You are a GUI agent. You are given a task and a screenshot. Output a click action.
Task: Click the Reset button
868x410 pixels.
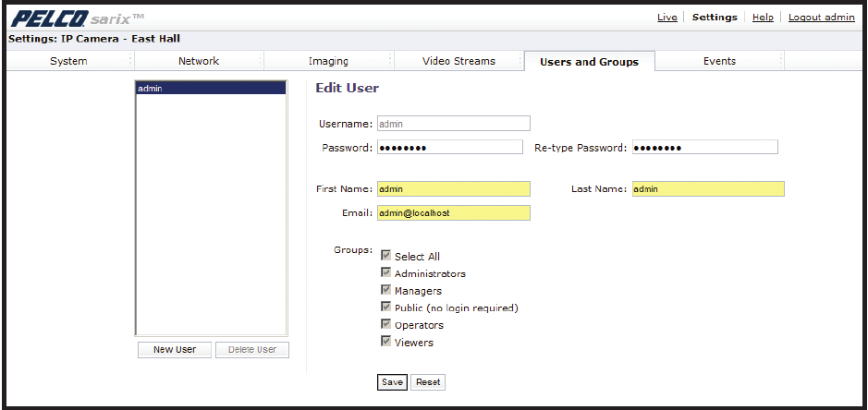(x=428, y=382)
